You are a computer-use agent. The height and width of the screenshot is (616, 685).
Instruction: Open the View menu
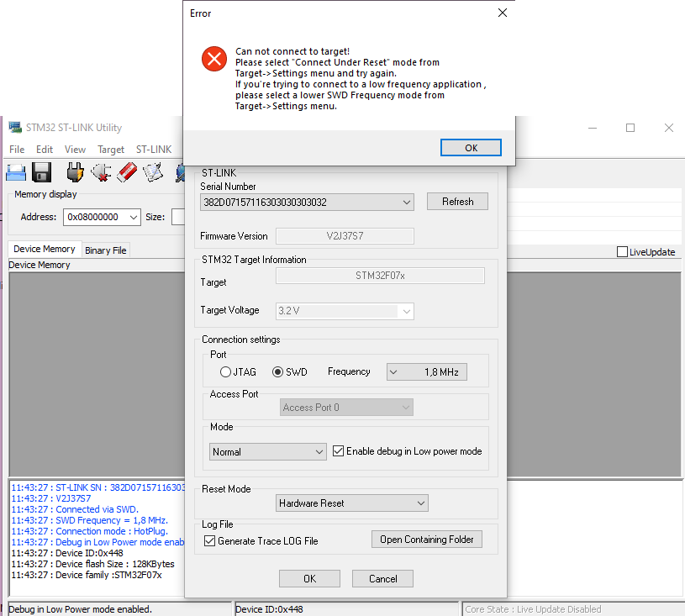pos(75,150)
